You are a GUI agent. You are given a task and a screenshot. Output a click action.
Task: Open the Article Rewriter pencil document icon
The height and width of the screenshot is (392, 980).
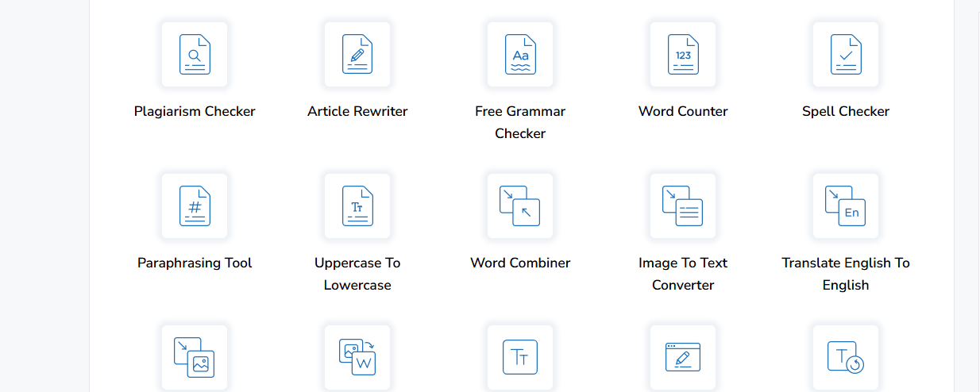click(357, 55)
